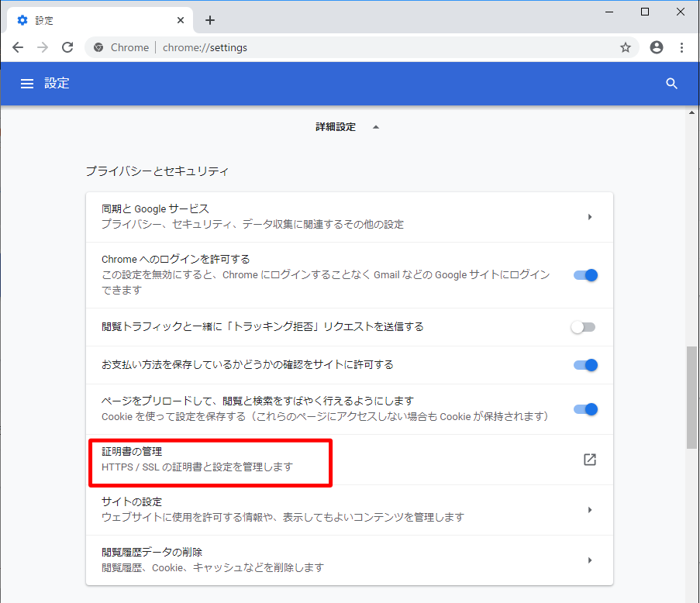Open 同期と Google サービス row
The image size is (700, 603).
[350, 217]
